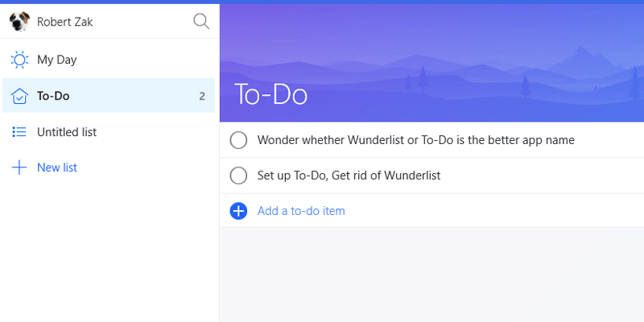The width and height of the screenshot is (644, 322).
Task: Click the plus icon beside New list
Action: point(19,167)
